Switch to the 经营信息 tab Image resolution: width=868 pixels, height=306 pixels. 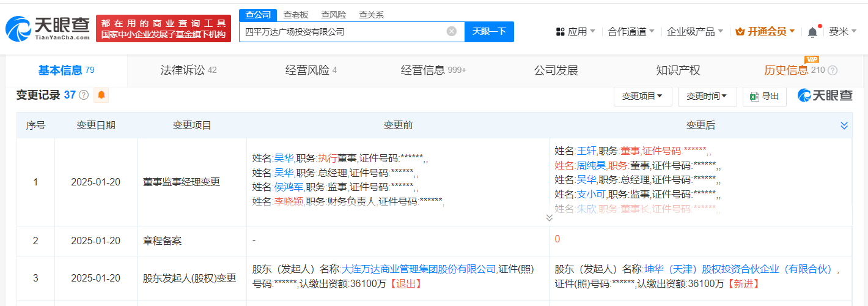[433, 70]
